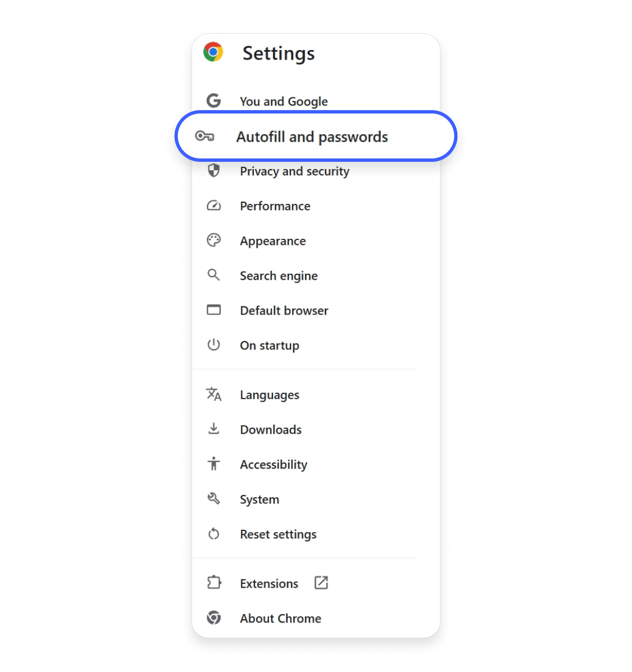Open About Chrome
Image resolution: width=632 pixels, height=672 pixels.
click(x=280, y=618)
